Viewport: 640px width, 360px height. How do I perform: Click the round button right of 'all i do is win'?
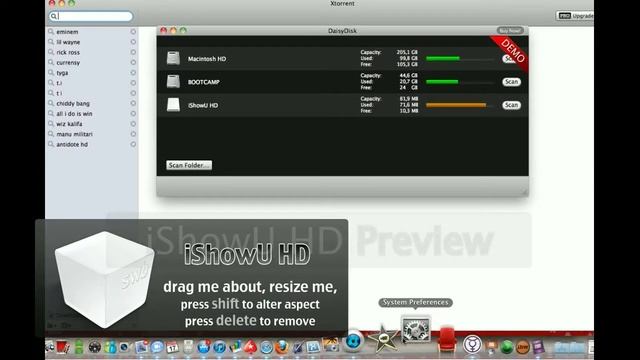133,113
